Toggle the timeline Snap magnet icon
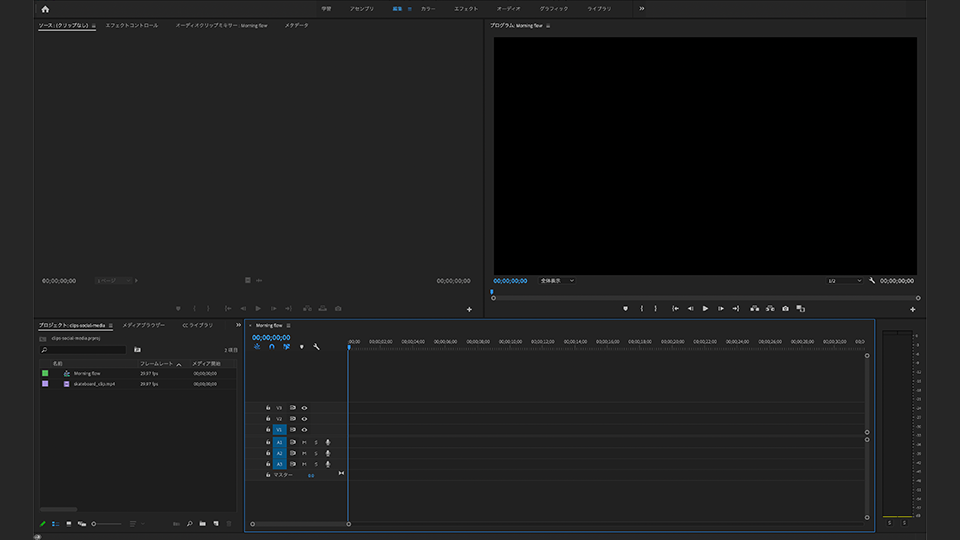This screenshot has height=540, width=960. click(x=271, y=347)
